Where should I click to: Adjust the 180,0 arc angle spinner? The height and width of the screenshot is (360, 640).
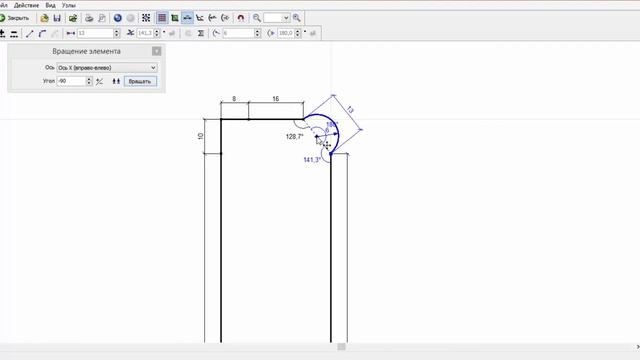298,33
